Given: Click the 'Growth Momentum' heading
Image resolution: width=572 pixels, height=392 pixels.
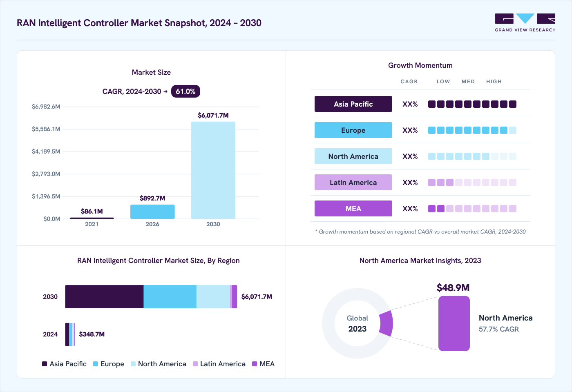Looking at the screenshot, I should click(420, 65).
